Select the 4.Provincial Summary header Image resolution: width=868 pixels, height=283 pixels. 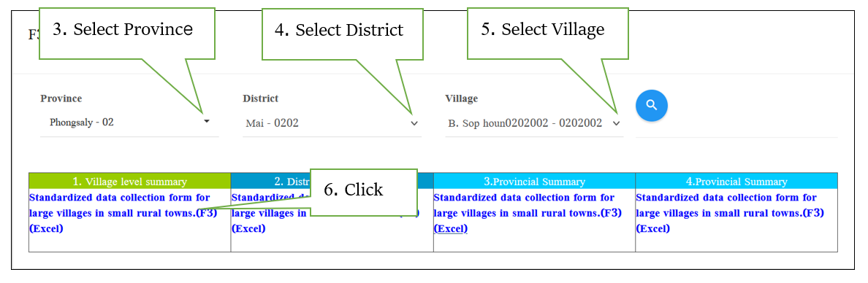click(x=736, y=182)
